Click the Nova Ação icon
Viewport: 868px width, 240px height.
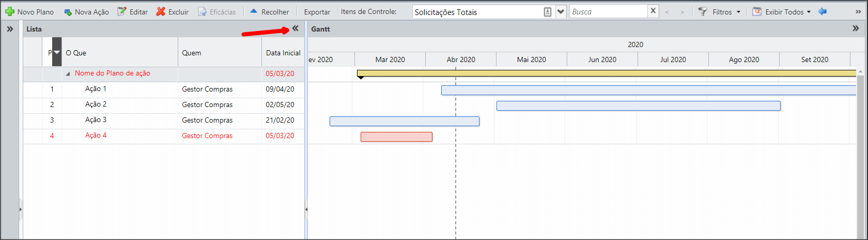[68, 12]
